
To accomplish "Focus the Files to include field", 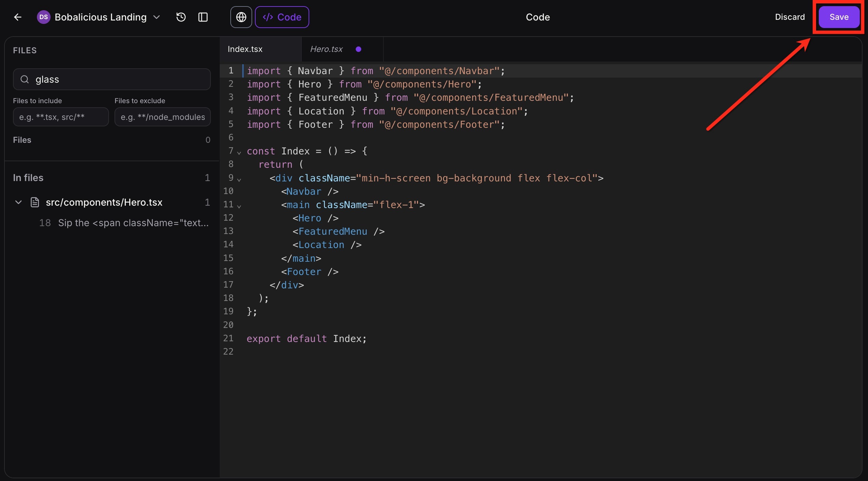I will click(x=61, y=117).
